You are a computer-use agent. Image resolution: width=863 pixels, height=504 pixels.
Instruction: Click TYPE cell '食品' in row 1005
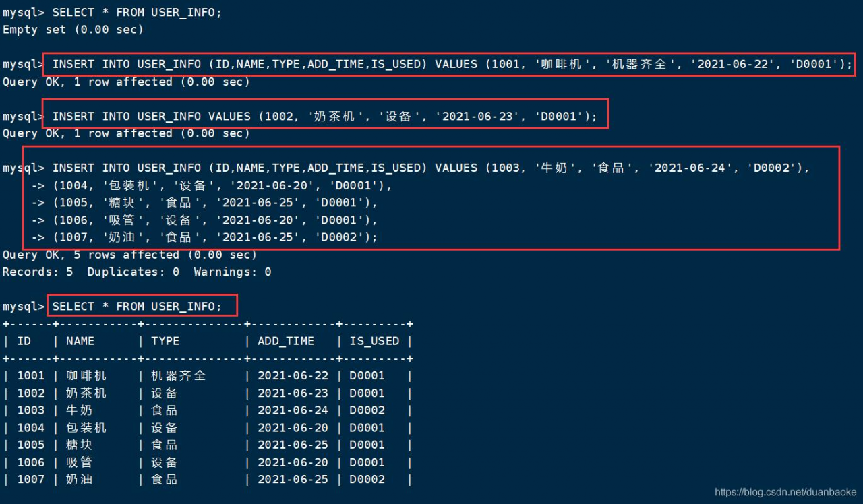point(165,445)
